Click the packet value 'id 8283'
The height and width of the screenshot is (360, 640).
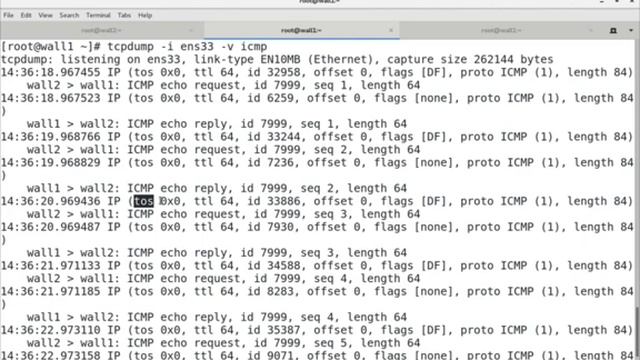point(270,291)
